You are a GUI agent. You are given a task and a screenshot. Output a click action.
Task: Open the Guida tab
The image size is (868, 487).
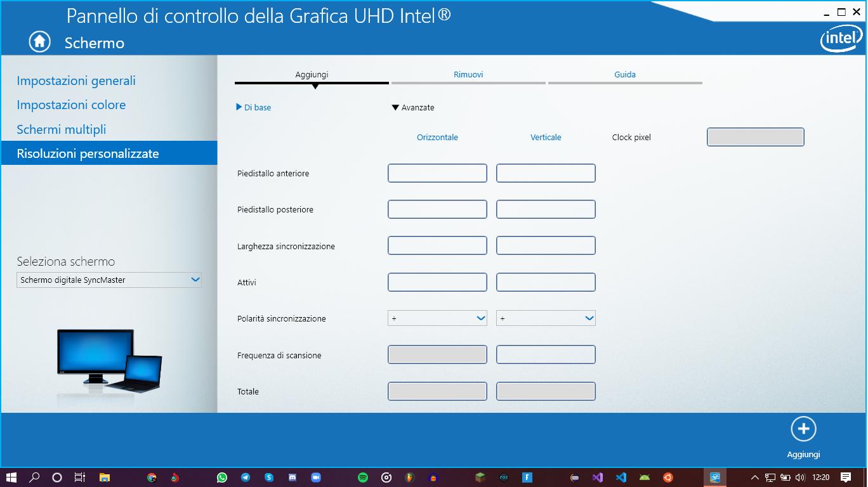(x=625, y=74)
